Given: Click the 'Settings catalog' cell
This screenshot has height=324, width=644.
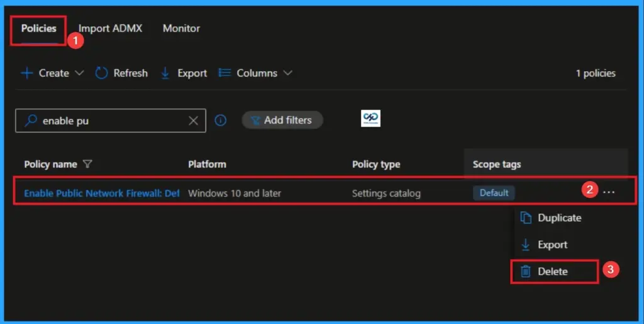Looking at the screenshot, I should [386, 193].
